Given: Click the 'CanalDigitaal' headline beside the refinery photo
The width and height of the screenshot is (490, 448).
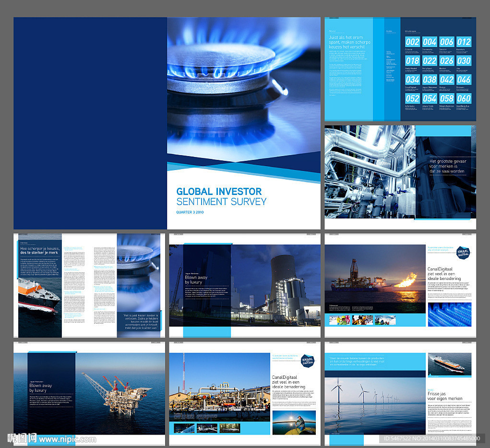Looking at the screenshot, I should click(288, 382).
